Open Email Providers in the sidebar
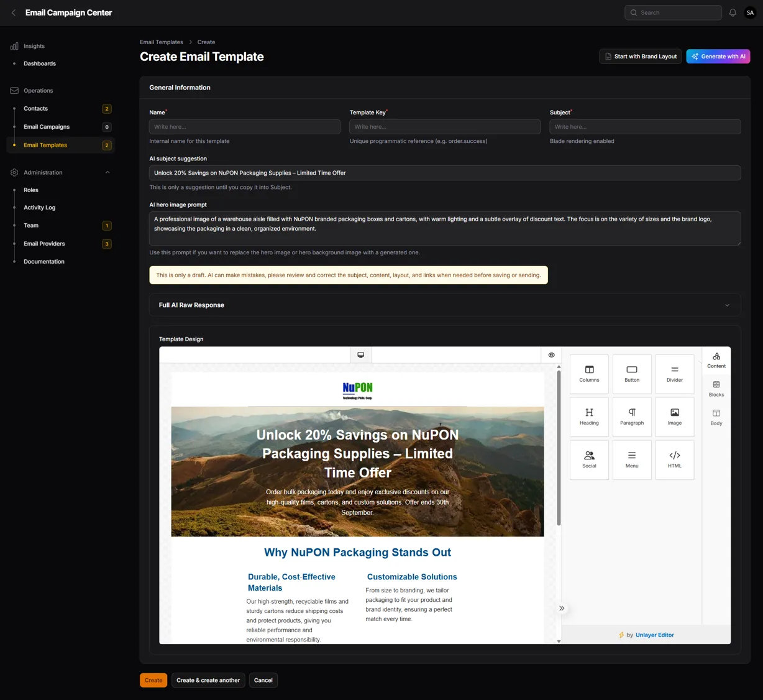Viewport: 763px width, 700px height. point(61,244)
